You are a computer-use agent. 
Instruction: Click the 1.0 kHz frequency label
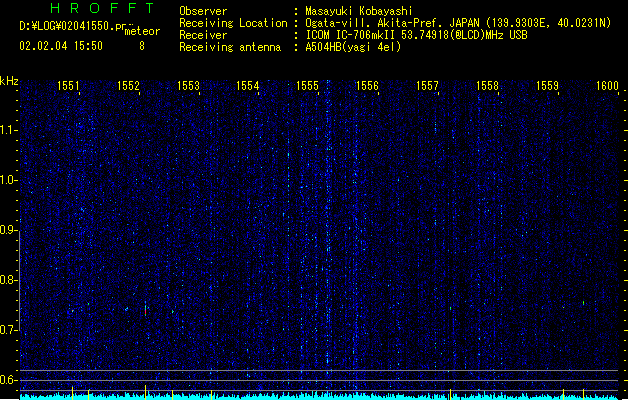click(9, 180)
